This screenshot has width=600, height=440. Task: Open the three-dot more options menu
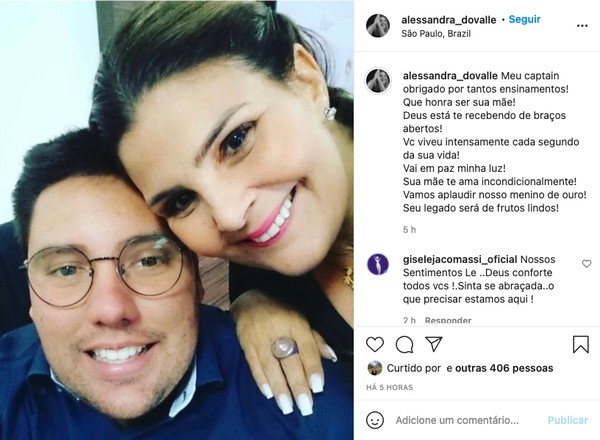[582, 26]
